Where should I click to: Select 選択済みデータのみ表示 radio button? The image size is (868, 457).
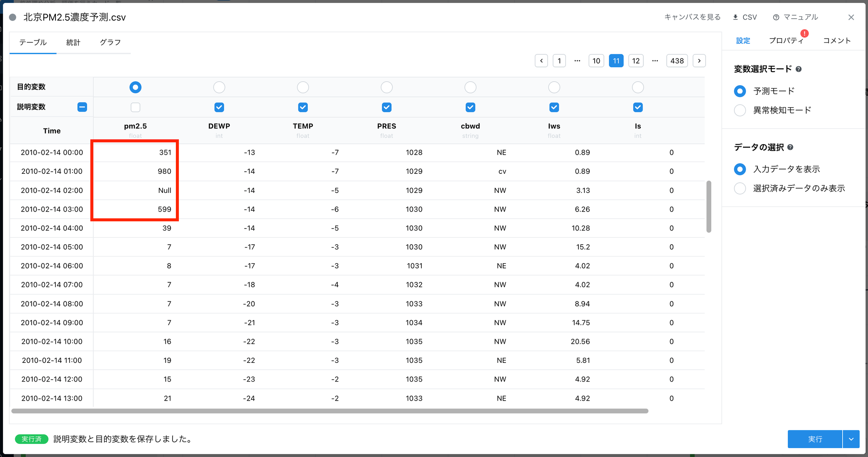(740, 188)
